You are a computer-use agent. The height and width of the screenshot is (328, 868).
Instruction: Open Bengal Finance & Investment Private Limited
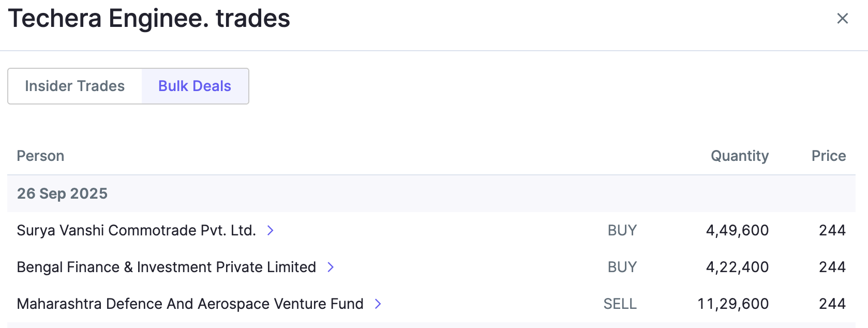[166, 267]
